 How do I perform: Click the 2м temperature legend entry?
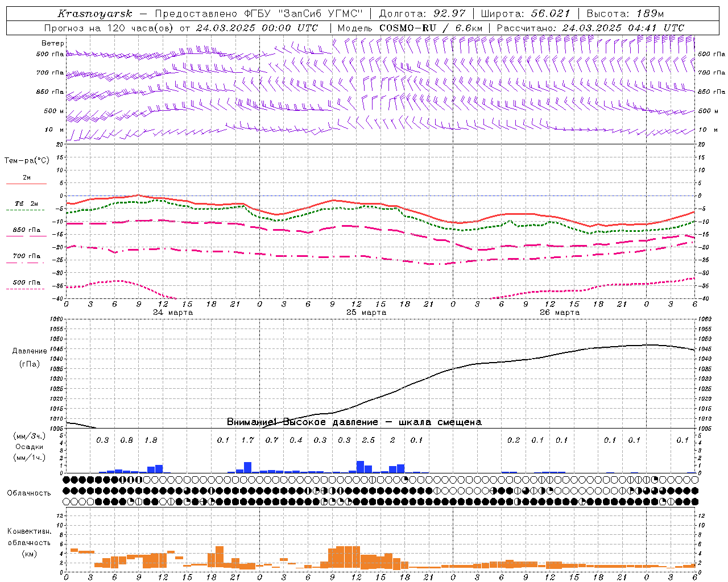pyautogui.click(x=27, y=177)
